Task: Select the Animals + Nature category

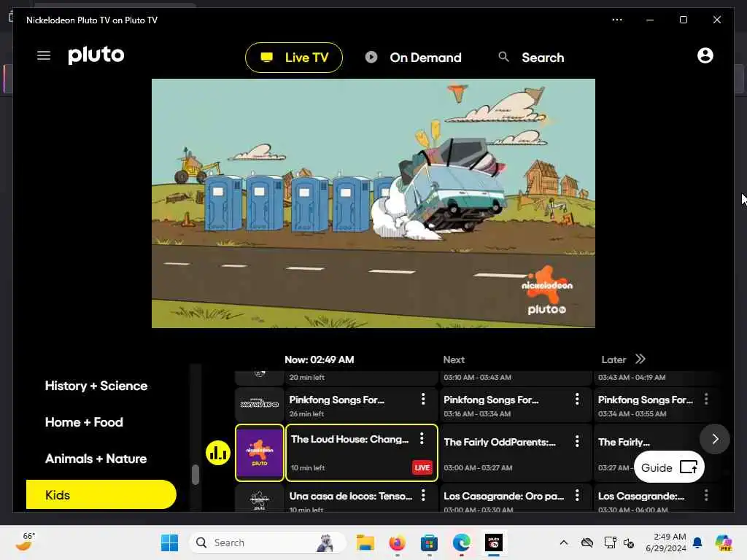Action: tap(96, 459)
